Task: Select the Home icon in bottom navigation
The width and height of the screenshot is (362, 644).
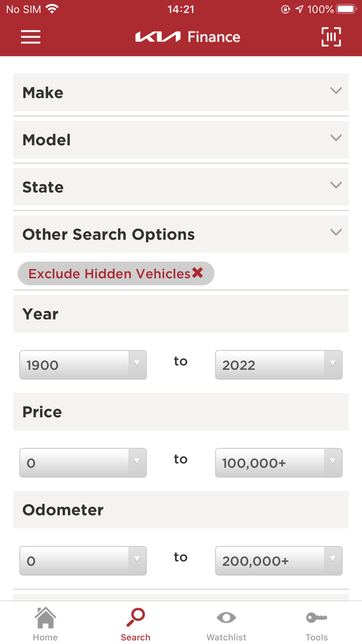Action: (45, 621)
